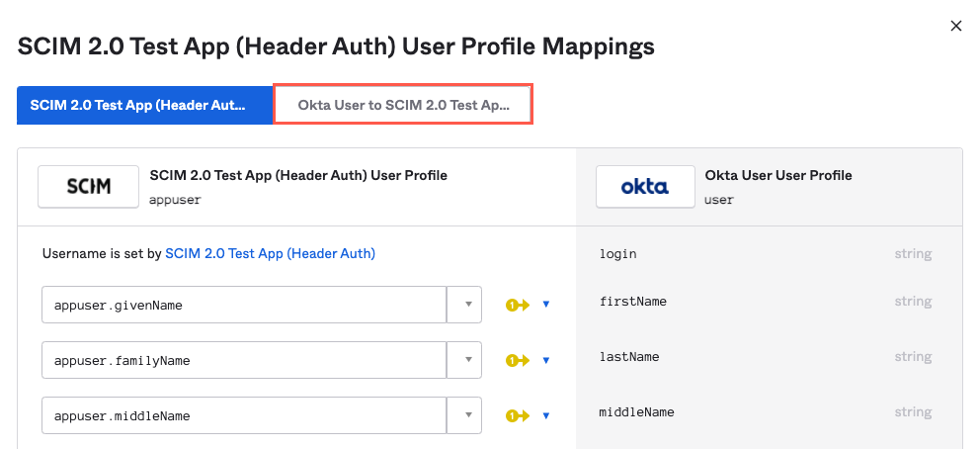The width and height of the screenshot is (980, 449).
Task: Click the Okta logo thumbnail
Action: (x=645, y=186)
